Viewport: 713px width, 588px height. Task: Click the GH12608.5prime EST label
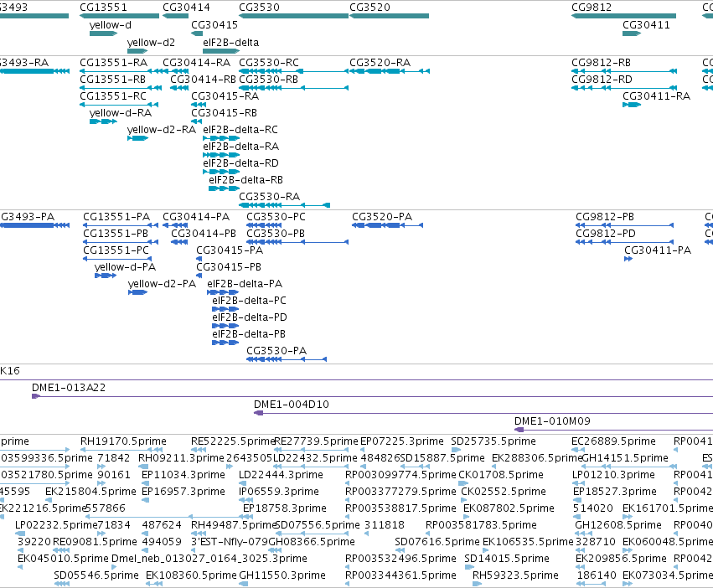(618, 525)
